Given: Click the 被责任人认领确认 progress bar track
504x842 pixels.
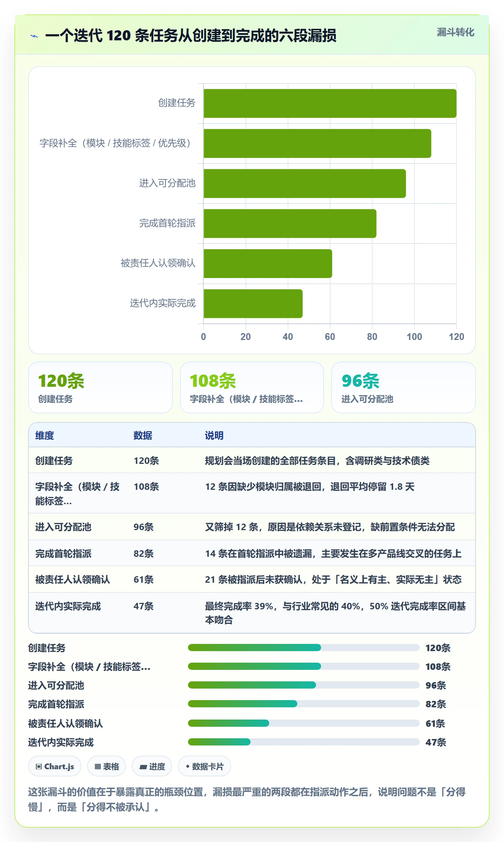Looking at the screenshot, I should click(x=303, y=723).
